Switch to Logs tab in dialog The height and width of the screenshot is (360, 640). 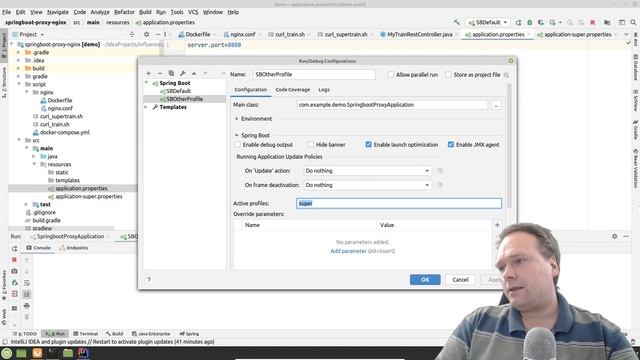click(x=324, y=89)
